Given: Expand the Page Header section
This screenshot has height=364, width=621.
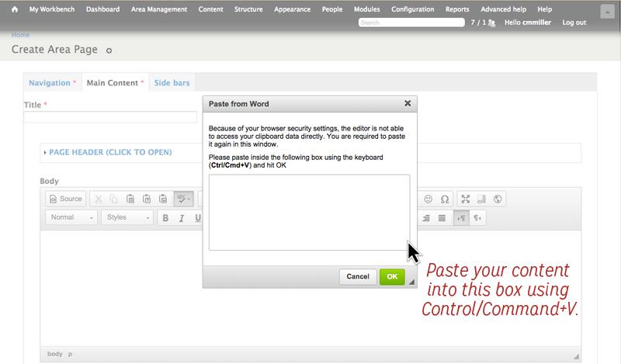Looking at the screenshot, I should 110,152.
